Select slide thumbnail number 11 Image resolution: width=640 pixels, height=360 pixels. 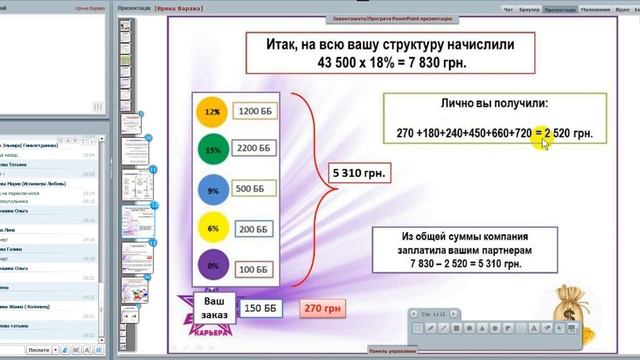[138, 184]
